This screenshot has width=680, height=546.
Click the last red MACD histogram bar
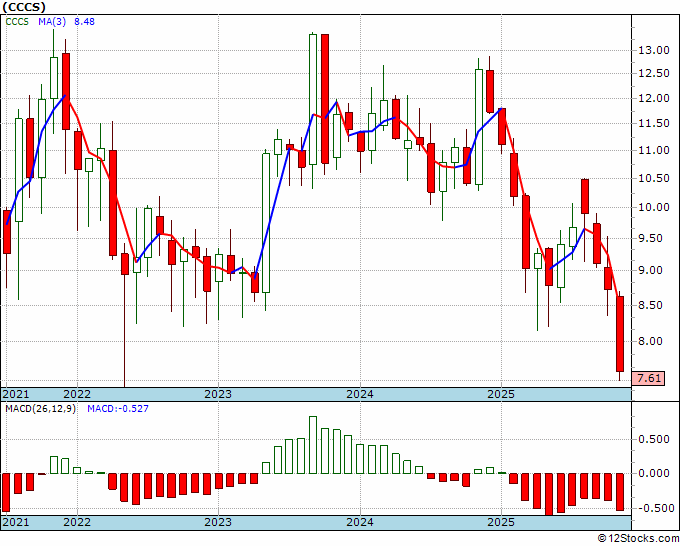click(620, 492)
